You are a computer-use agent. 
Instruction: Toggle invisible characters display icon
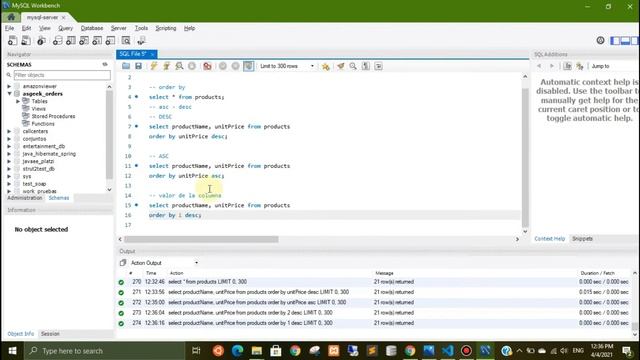366,66
